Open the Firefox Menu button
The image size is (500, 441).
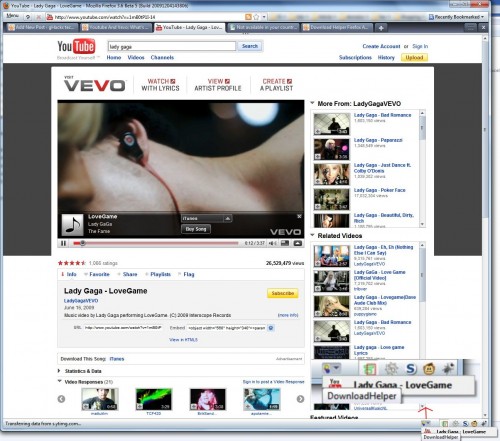point(13,16)
